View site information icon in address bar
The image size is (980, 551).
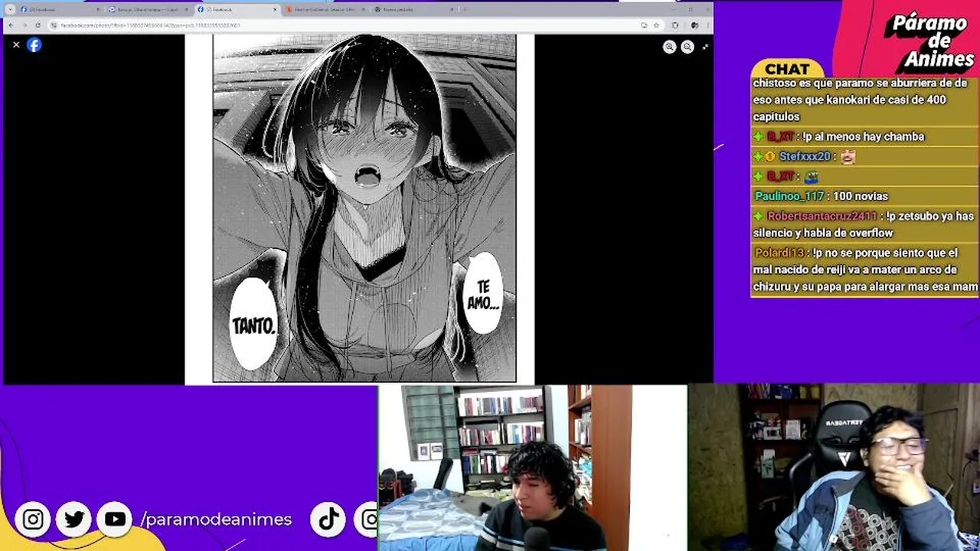click(x=54, y=25)
